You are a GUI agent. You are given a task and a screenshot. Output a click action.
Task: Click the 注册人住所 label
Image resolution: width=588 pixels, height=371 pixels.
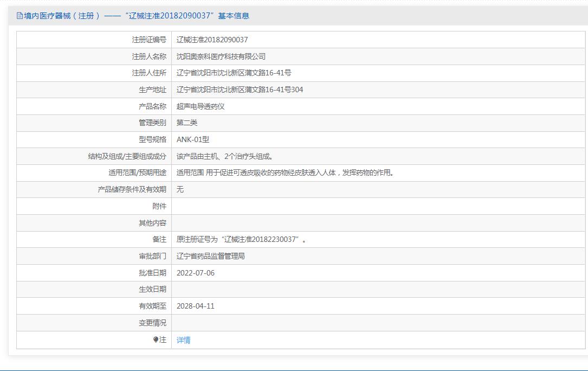tap(149, 73)
